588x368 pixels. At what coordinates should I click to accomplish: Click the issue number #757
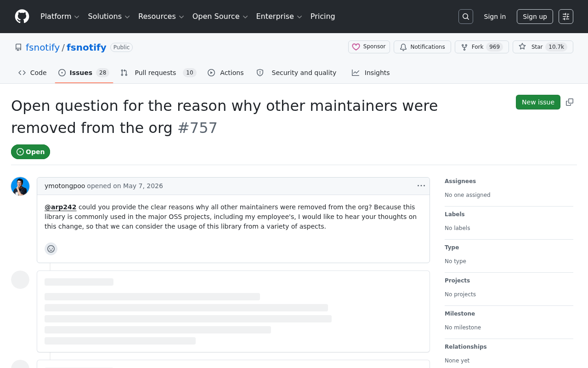coord(198,128)
